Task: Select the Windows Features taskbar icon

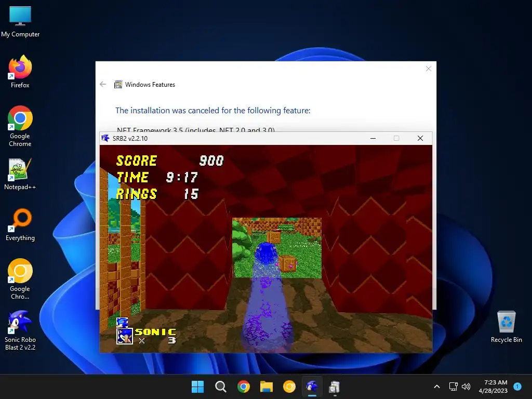Action: [335, 387]
